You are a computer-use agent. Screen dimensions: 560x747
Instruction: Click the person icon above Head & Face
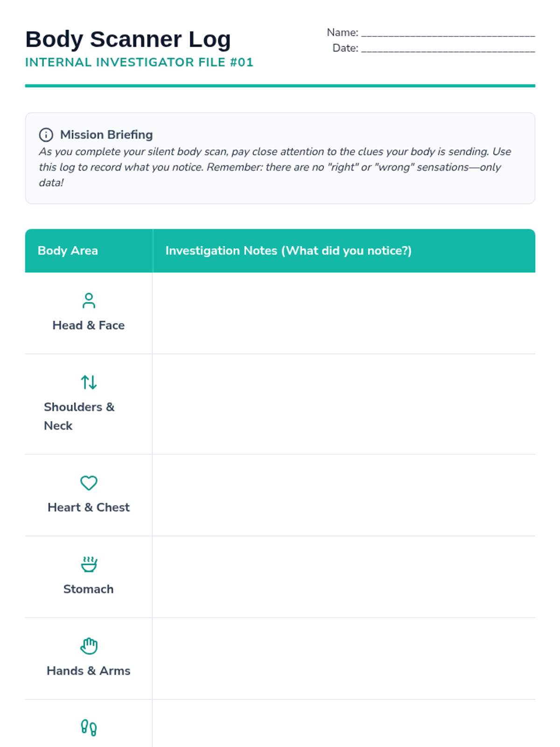89,301
